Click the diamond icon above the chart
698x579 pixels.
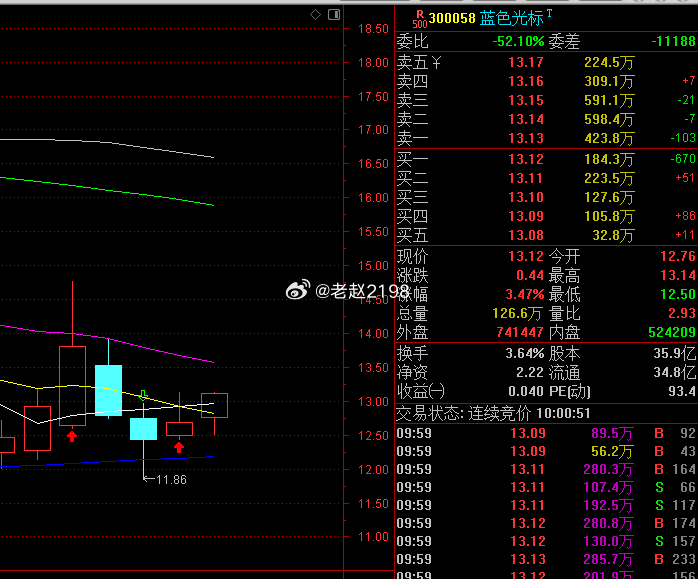[315, 15]
